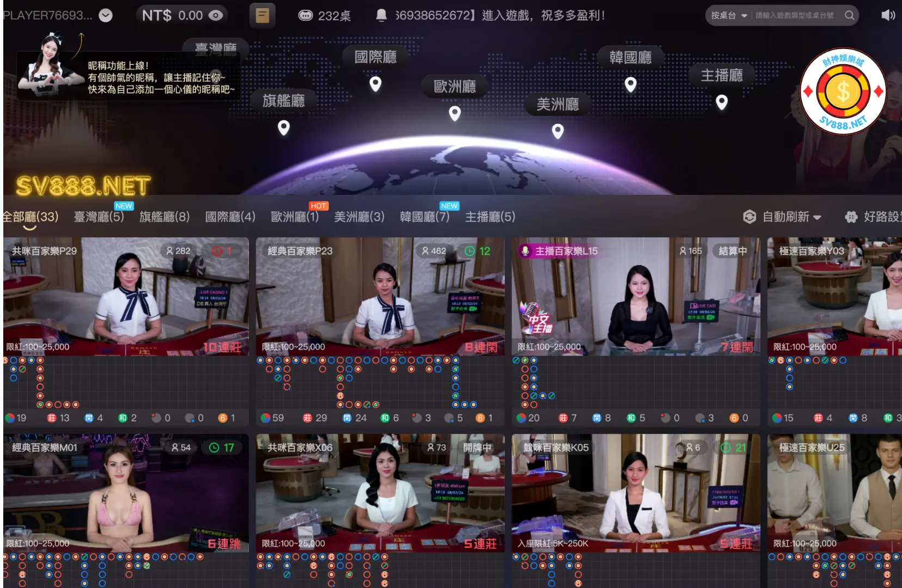
Task: Open the 主播百家樂L15 table video
Action: (636, 296)
